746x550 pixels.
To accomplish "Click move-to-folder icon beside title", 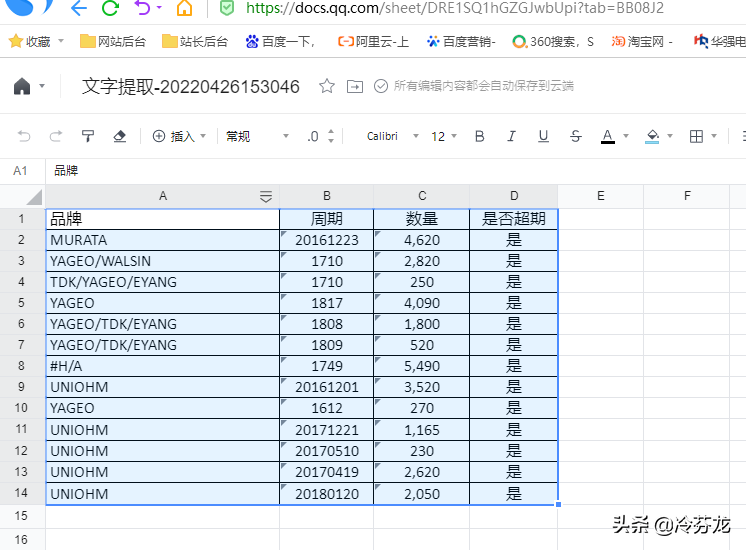I will [x=354, y=86].
